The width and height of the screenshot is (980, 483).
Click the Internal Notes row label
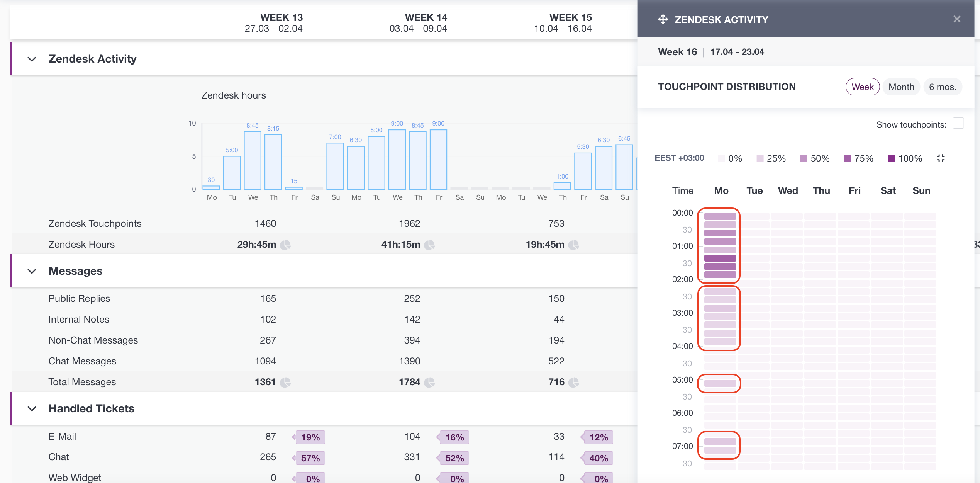[79, 320]
